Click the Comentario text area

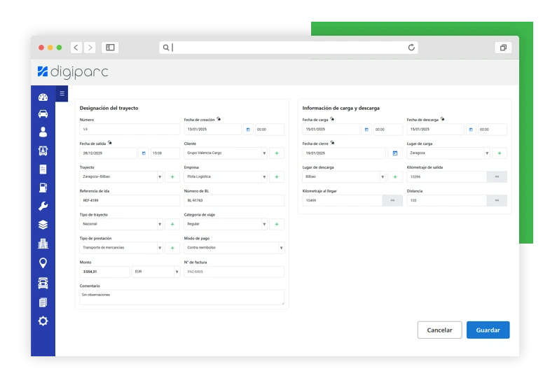click(x=181, y=297)
